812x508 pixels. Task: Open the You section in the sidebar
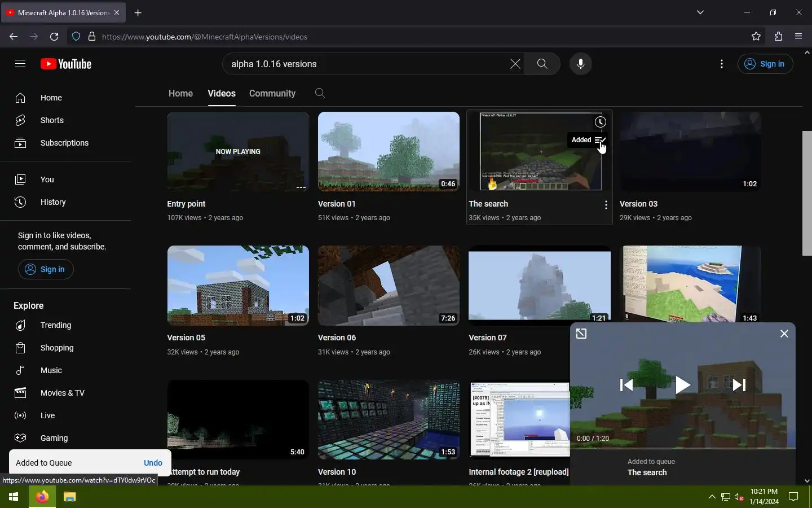tap(65, 179)
